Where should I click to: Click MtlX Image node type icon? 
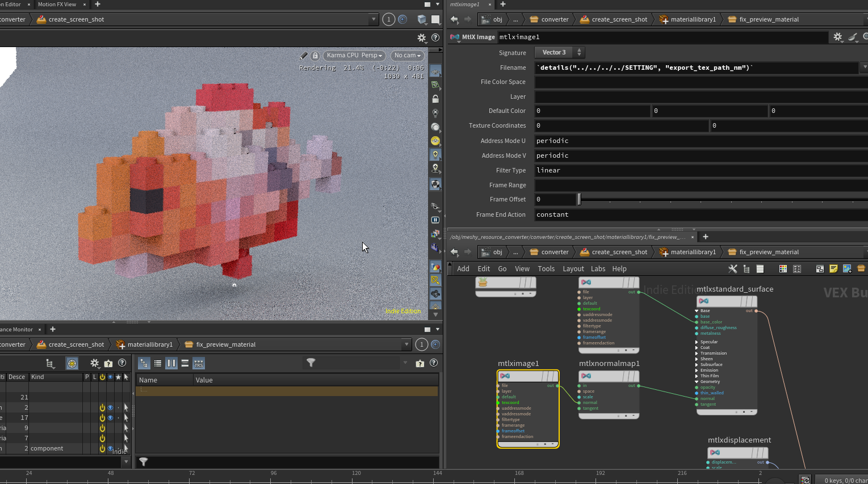[x=455, y=37]
